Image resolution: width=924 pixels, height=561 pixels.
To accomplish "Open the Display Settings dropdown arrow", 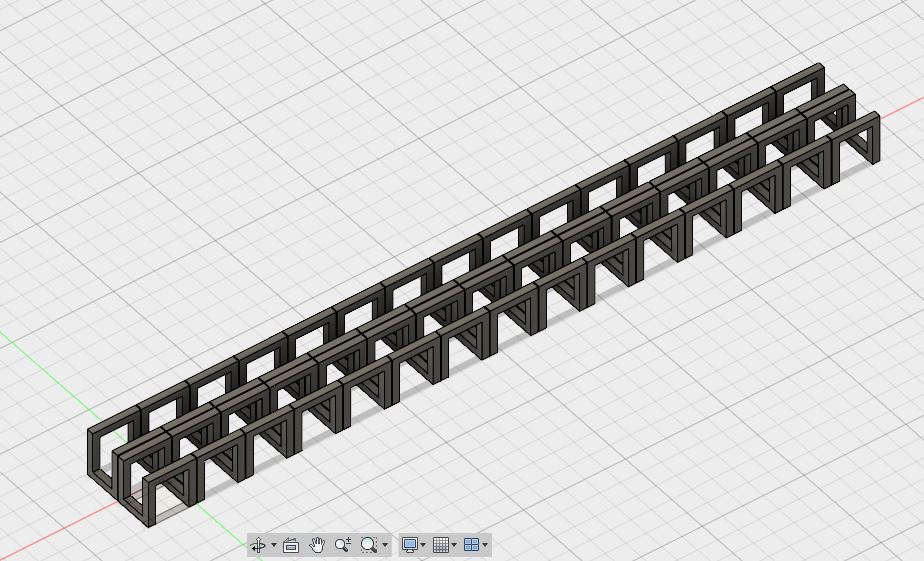I will [423, 546].
